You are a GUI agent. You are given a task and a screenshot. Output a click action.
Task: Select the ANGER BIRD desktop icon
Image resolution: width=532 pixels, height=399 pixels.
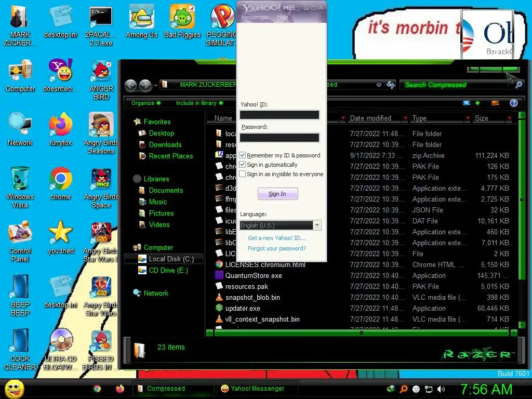click(x=101, y=79)
